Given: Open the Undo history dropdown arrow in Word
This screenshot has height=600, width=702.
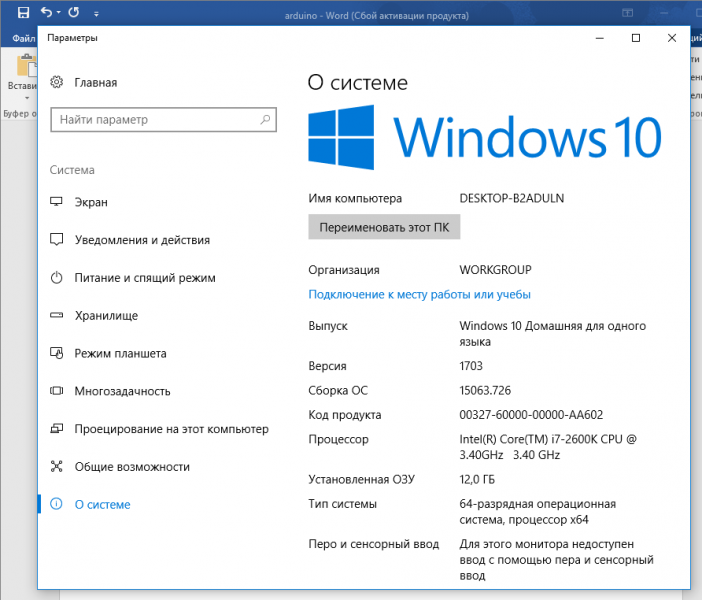Looking at the screenshot, I should coord(59,13).
